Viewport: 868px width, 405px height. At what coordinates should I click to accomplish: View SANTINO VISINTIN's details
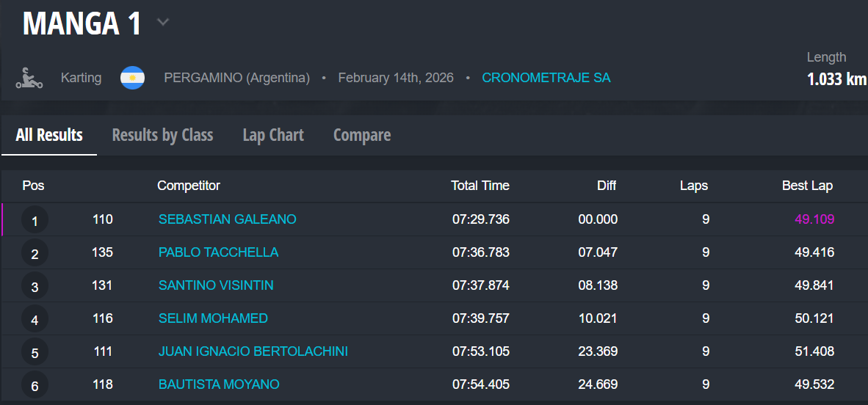pos(216,285)
